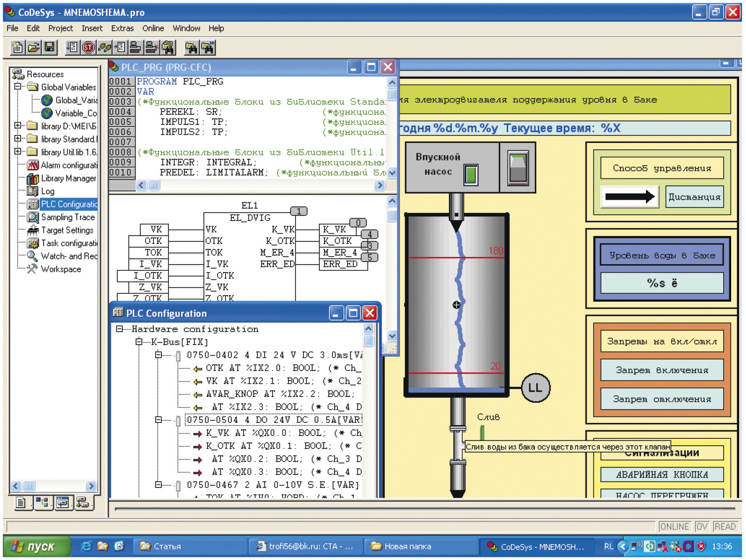The height and width of the screenshot is (560, 746).
Task: Click the Дистанция button
Action: (694, 197)
